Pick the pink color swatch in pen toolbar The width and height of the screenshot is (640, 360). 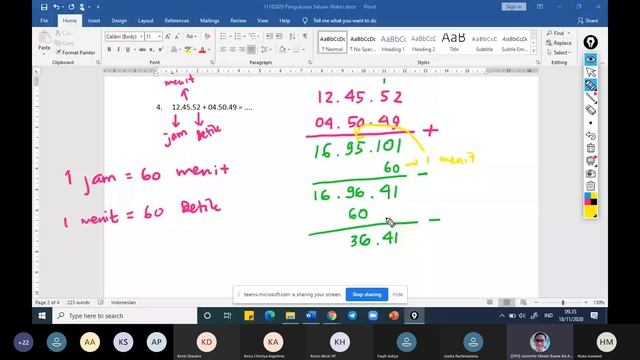pos(588,202)
